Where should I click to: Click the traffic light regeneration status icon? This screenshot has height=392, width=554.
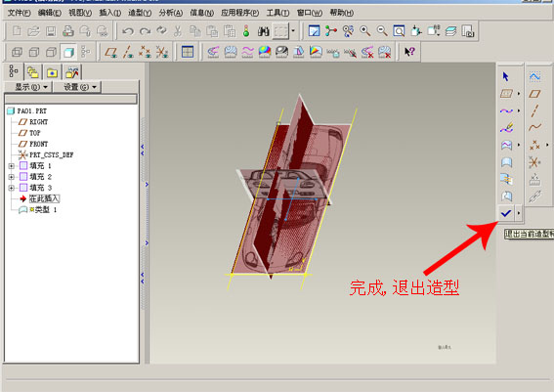pos(246,31)
